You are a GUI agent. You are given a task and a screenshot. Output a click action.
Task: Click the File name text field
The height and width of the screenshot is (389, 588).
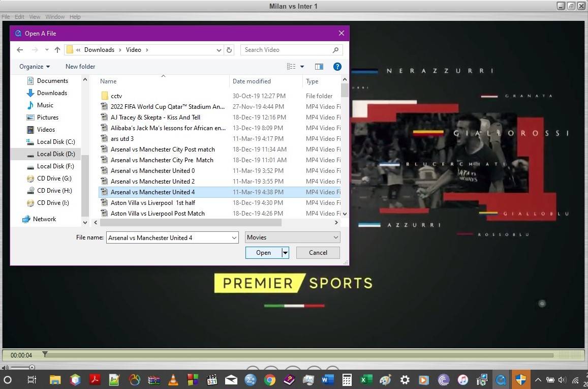pos(169,238)
